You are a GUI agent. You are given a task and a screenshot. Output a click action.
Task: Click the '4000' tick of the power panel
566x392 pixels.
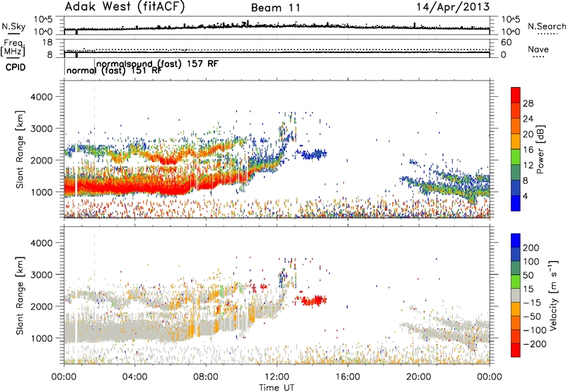point(41,97)
